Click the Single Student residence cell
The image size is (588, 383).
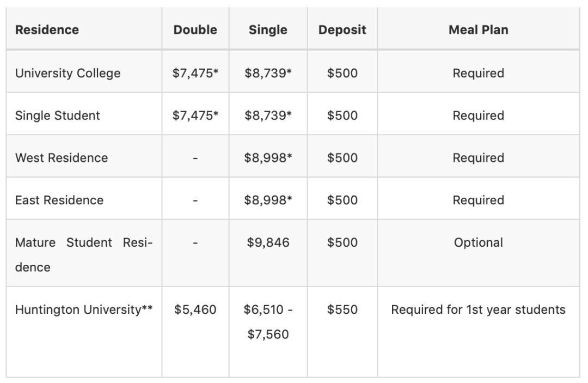(x=58, y=115)
